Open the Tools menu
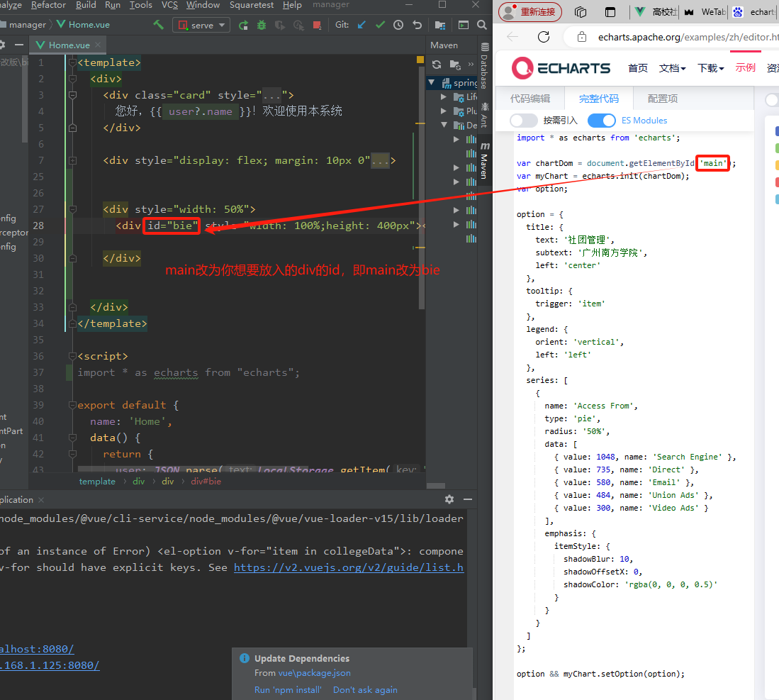The image size is (779, 700). pyautogui.click(x=140, y=5)
